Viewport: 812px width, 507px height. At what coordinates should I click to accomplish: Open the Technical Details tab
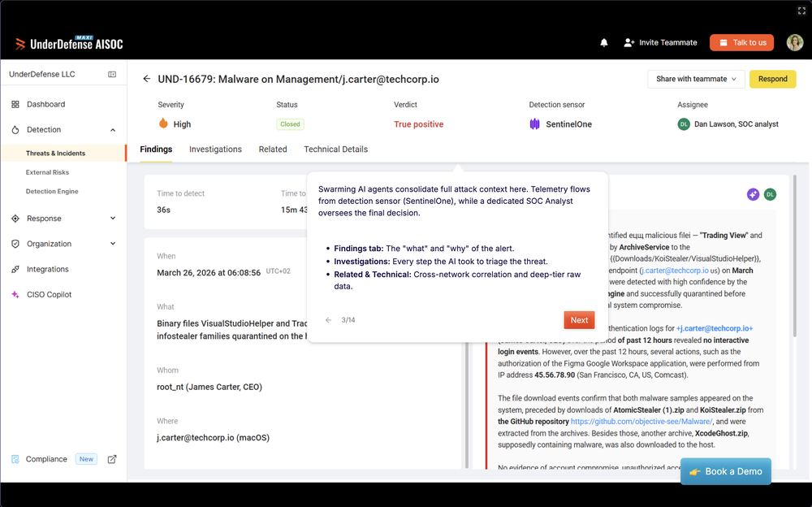click(x=335, y=149)
